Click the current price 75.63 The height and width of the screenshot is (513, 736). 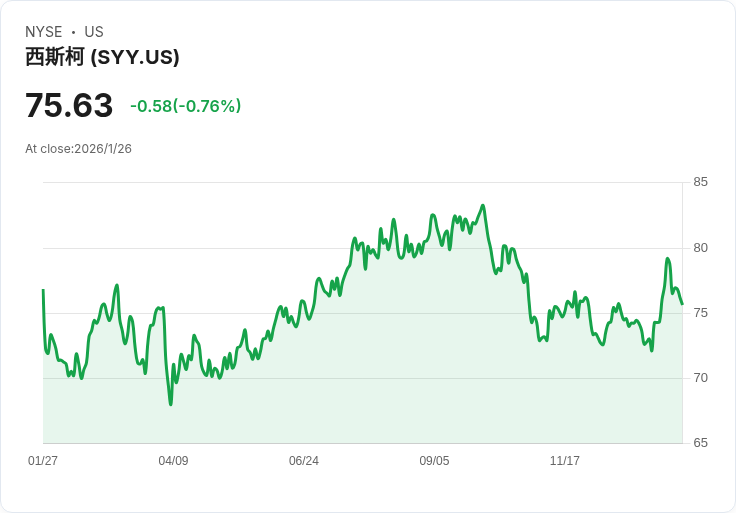pos(69,105)
